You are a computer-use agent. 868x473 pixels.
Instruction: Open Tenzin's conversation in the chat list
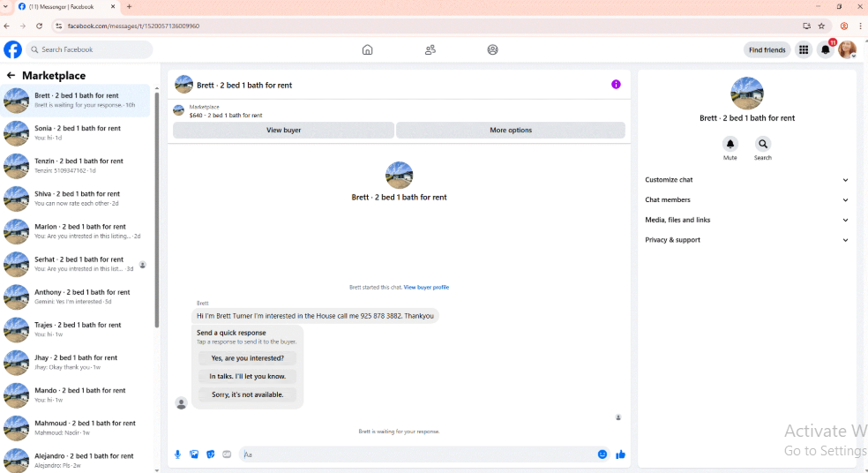(x=76, y=166)
